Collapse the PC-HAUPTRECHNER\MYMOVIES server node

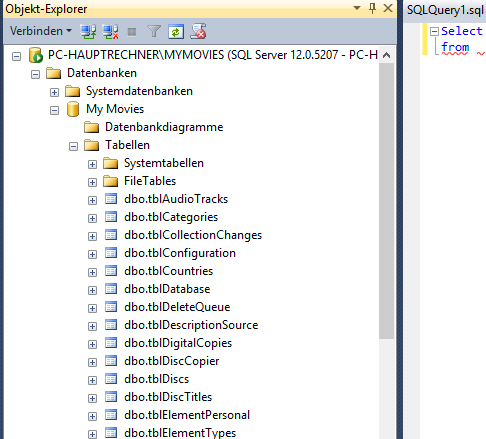click(16, 56)
